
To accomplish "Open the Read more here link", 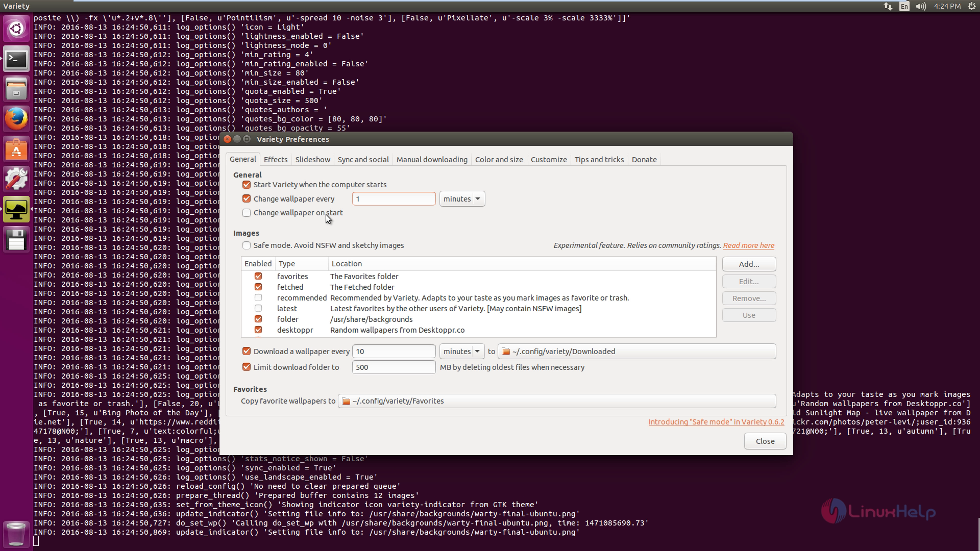I will coord(748,245).
